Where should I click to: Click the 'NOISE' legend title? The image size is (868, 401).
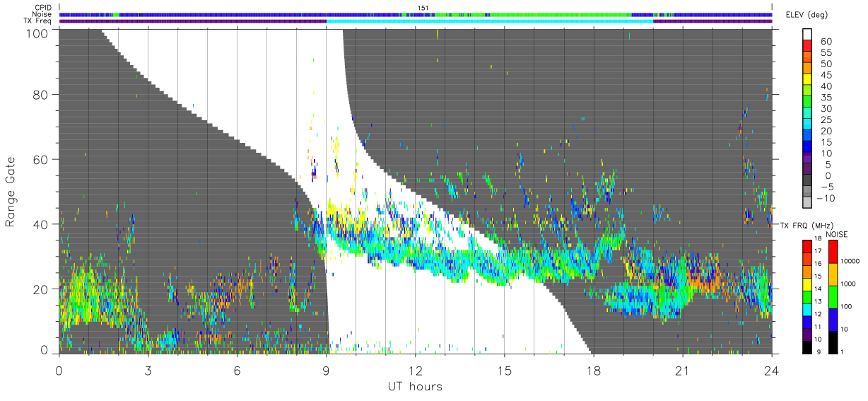838,234
